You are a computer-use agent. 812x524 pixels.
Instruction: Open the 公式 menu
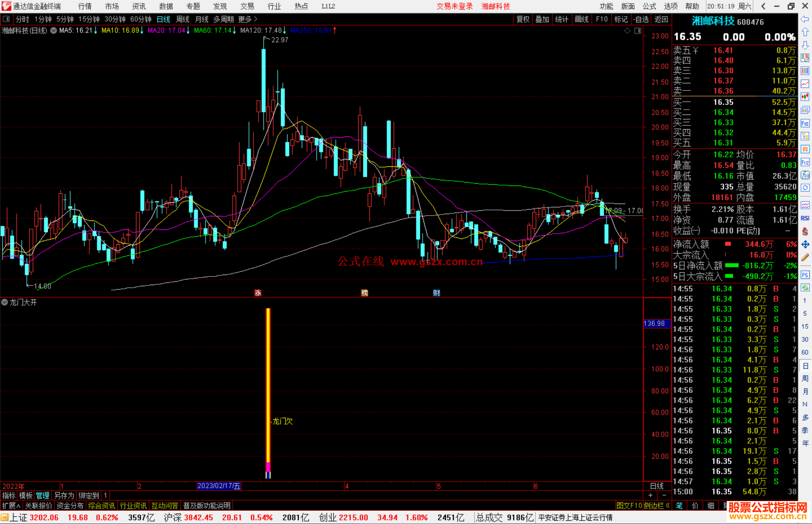pyautogui.click(x=649, y=6)
